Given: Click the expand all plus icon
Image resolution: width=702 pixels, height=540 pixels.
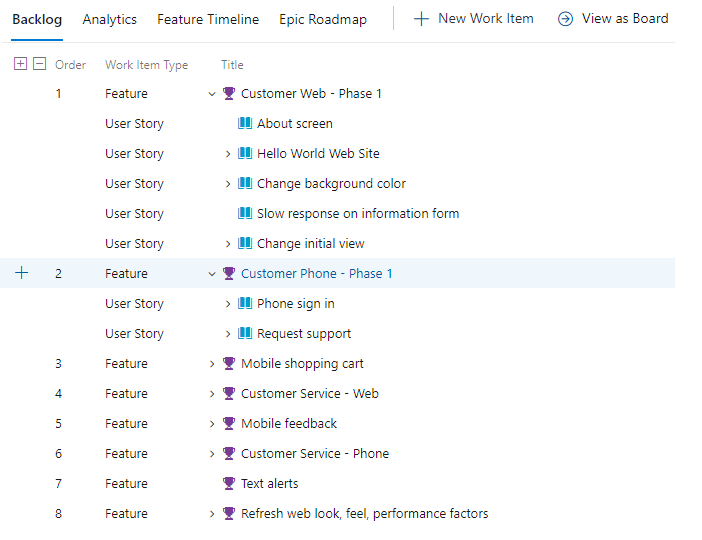Looking at the screenshot, I should pos(20,64).
